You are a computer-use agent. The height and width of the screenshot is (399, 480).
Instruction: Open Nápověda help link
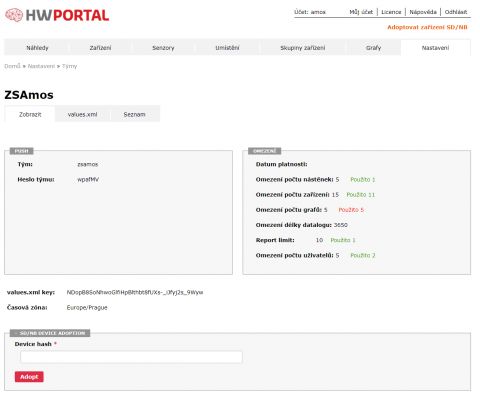(423, 12)
